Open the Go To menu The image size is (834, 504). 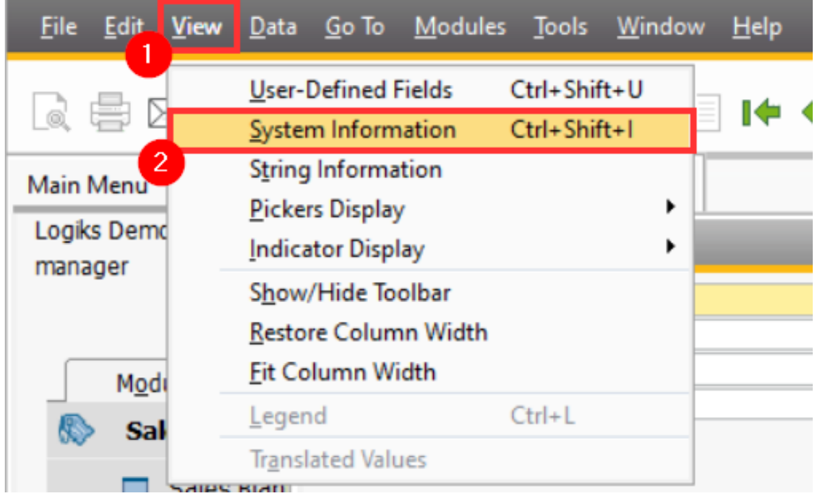355,27
